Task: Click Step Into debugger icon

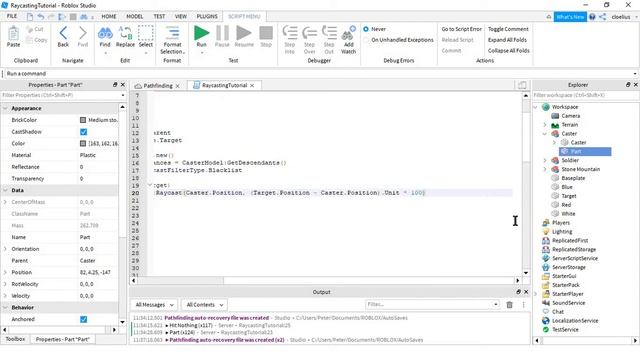Action: pos(290,33)
